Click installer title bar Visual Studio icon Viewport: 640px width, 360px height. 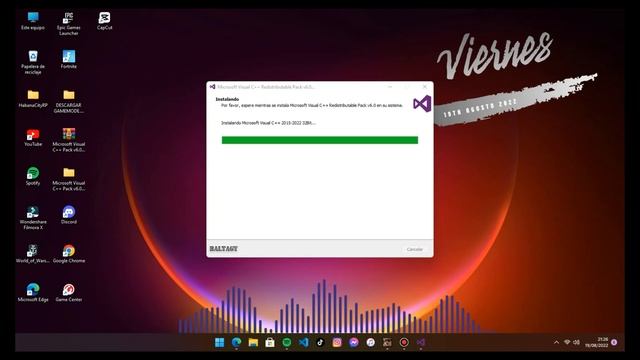pyautogui.click(x=212, y=87)
